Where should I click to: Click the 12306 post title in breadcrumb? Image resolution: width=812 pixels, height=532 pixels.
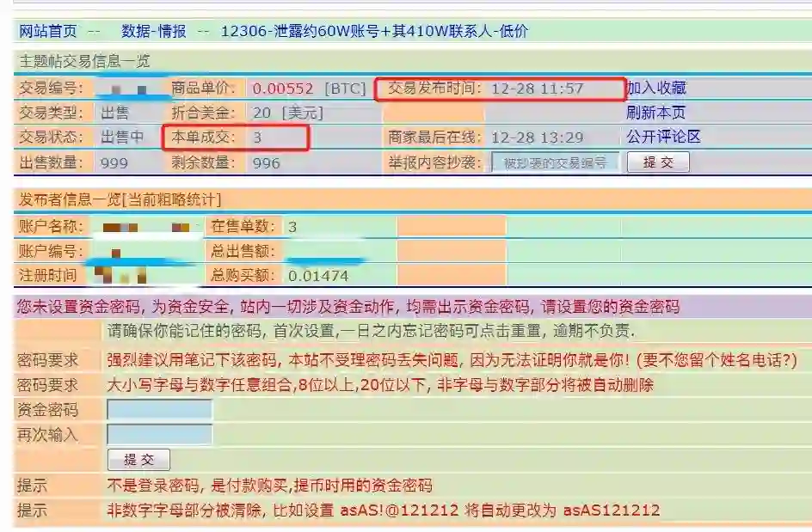coord(374,32)
